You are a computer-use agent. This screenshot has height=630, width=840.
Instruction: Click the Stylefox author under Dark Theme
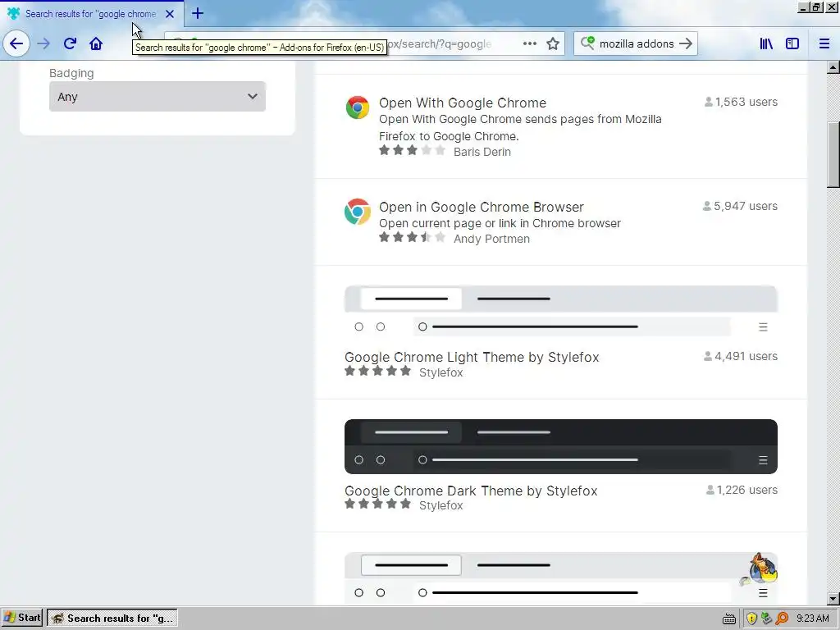[x=441, y=505]
